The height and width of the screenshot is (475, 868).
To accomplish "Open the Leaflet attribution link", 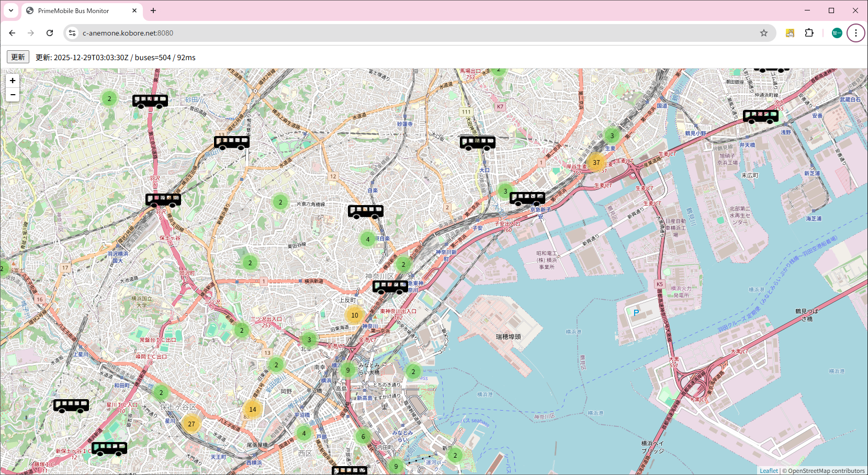I will click(769, 471).
